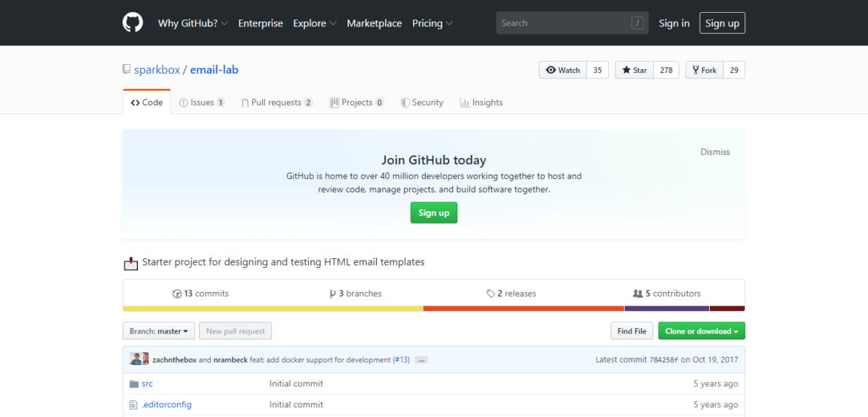Expand commit message ellipsis button
This screenshot has width=868, height=417.
(x=421, y=360)
